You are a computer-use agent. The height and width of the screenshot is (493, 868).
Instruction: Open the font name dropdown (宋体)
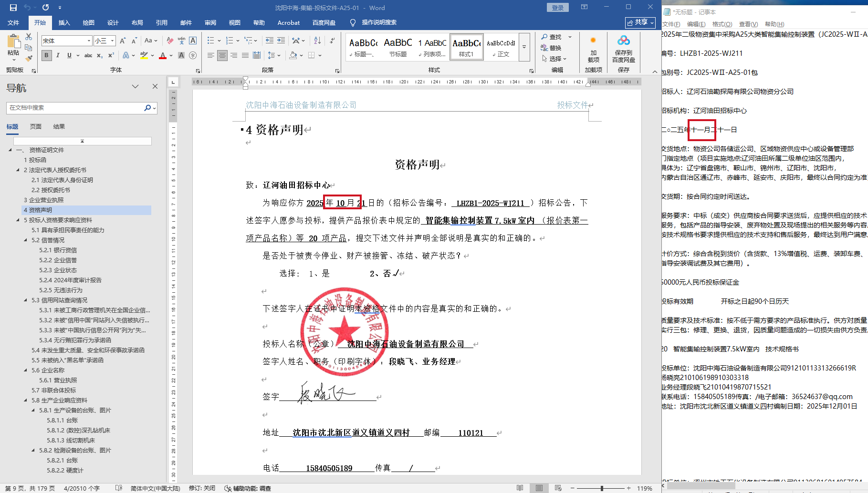click(x=89, y=41)
